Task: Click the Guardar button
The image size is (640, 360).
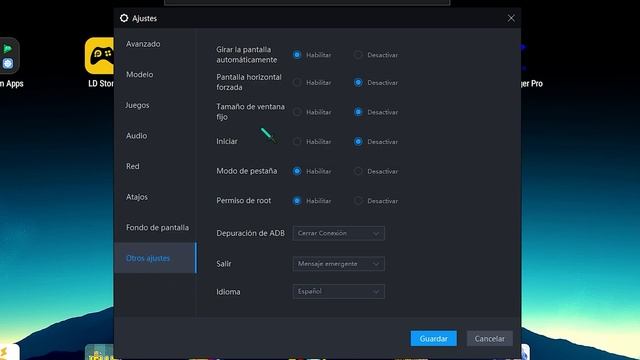Action: (433, 338)
